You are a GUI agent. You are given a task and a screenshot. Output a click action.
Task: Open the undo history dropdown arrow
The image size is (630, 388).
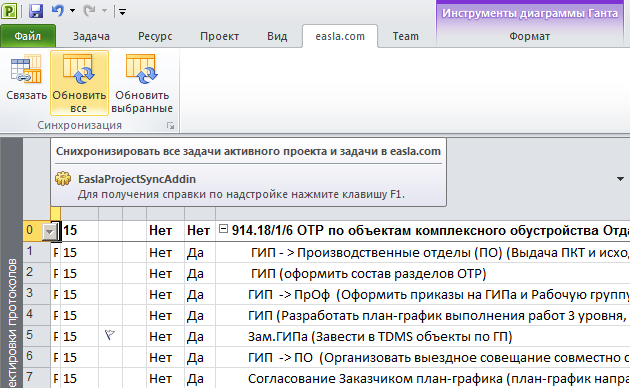click(72, 11)
